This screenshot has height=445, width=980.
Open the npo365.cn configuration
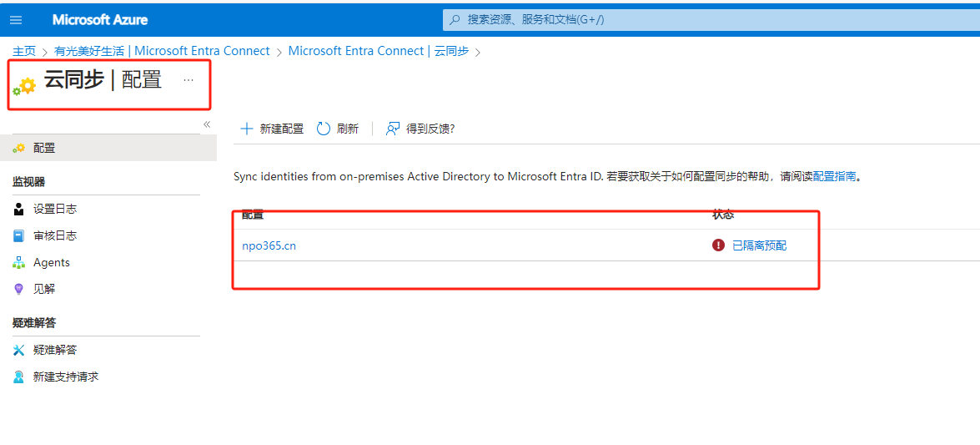click(x=269, y=246)
